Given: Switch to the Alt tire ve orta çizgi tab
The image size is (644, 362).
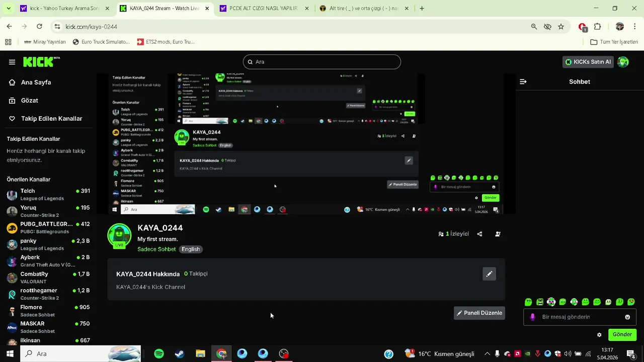Looking at the screenshot, I should pos(363,9).
